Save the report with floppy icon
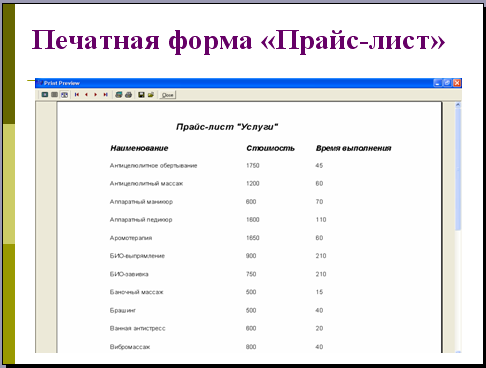This screenshot has height=368, width=486. pos(141,95)
